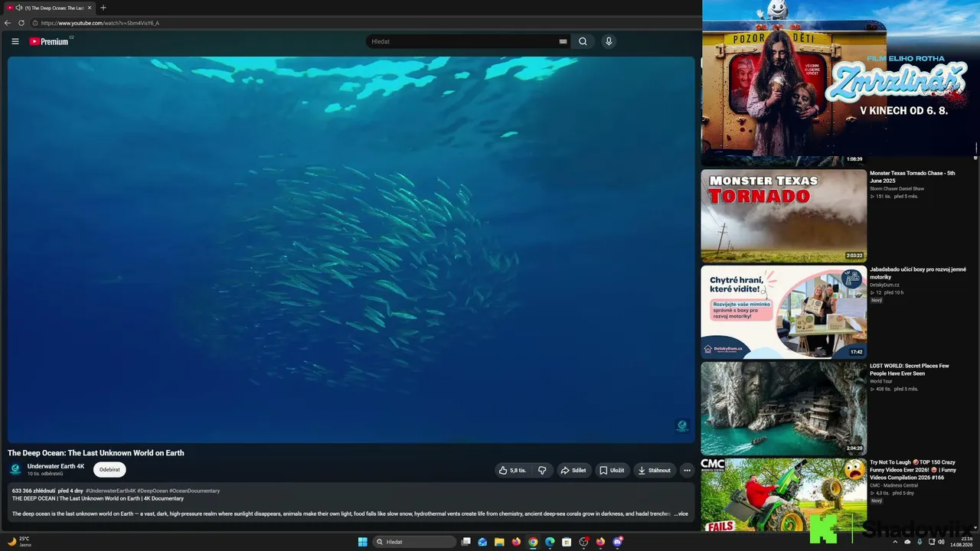Expand the description with ...více
Viewport: 980px width, 551px height.
coord(681,514)
